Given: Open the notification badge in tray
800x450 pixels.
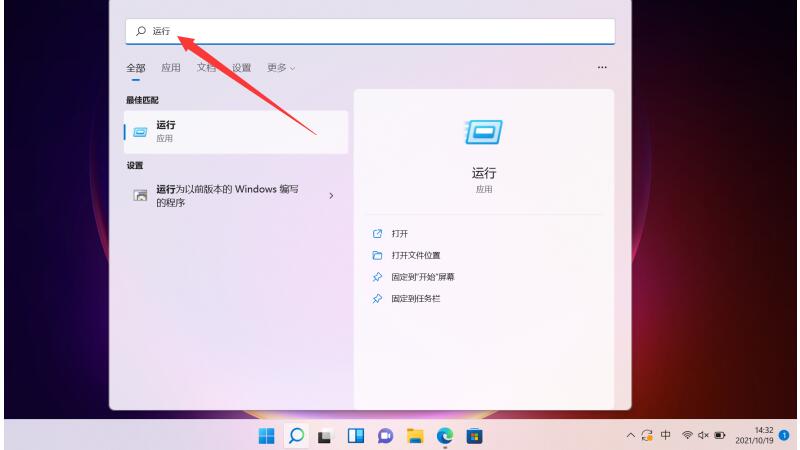Looking at the screenshot, I should (x=784, y=435).
